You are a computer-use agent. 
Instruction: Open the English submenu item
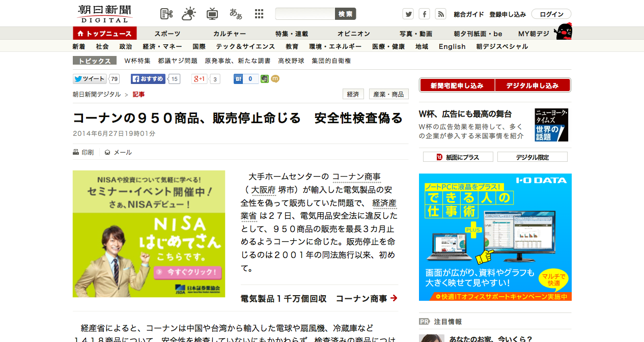452,46
